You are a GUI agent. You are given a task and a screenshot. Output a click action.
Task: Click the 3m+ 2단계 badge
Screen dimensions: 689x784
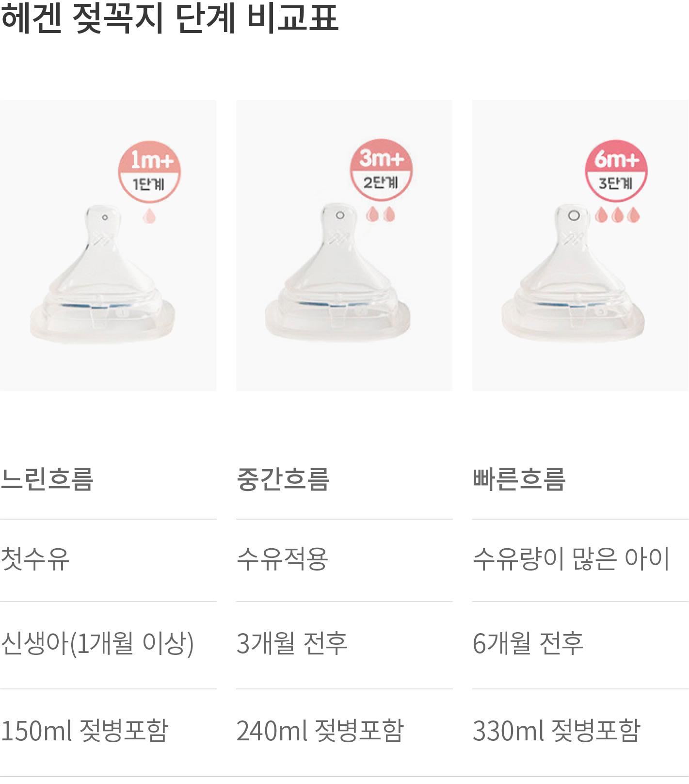click(381, 170)
